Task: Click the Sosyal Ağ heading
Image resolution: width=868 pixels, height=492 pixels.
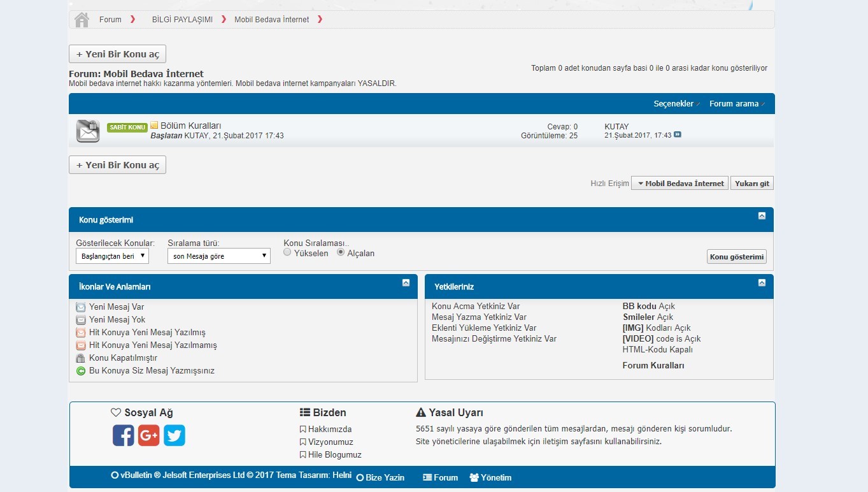Action: 141,413
